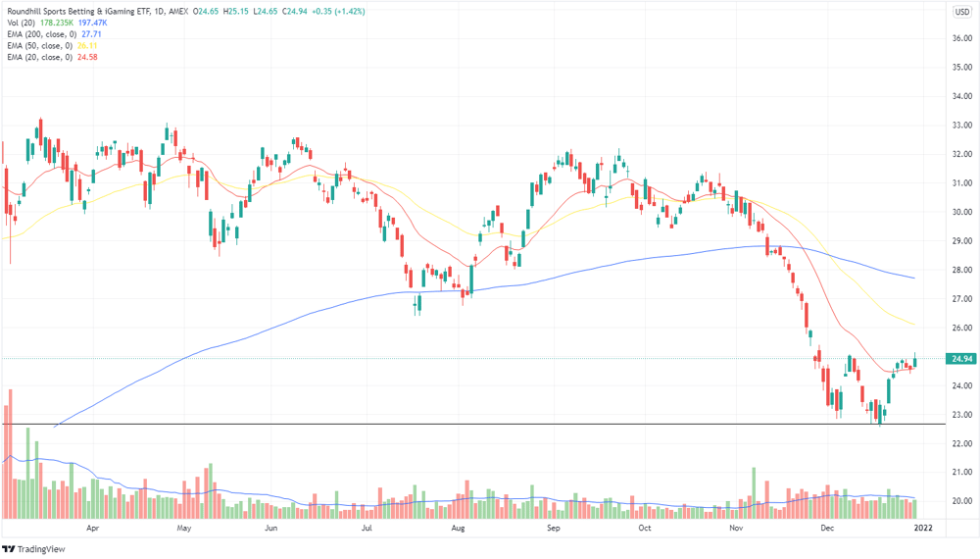Click the Dec label on time axis
This screenshot has height=559, width=980.
(827, 528)
